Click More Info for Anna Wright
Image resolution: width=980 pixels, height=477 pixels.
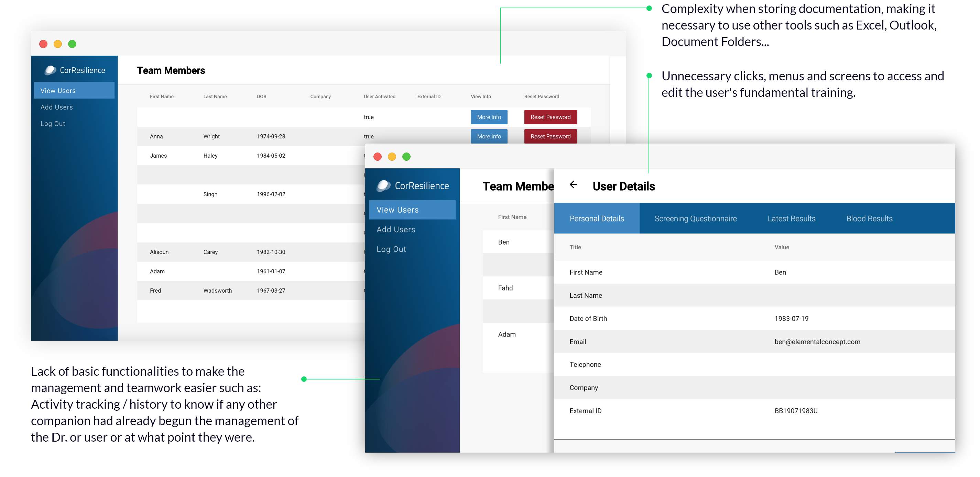(489, 136)
